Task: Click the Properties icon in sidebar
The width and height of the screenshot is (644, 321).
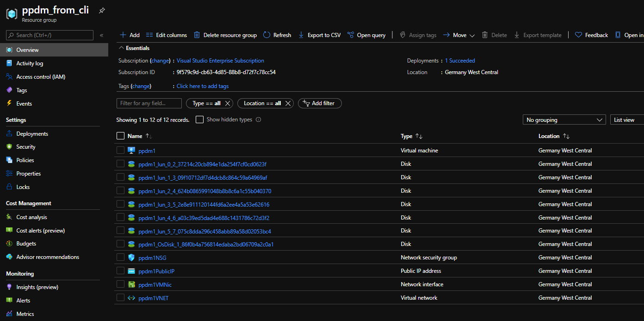Action: click(9, 174)
